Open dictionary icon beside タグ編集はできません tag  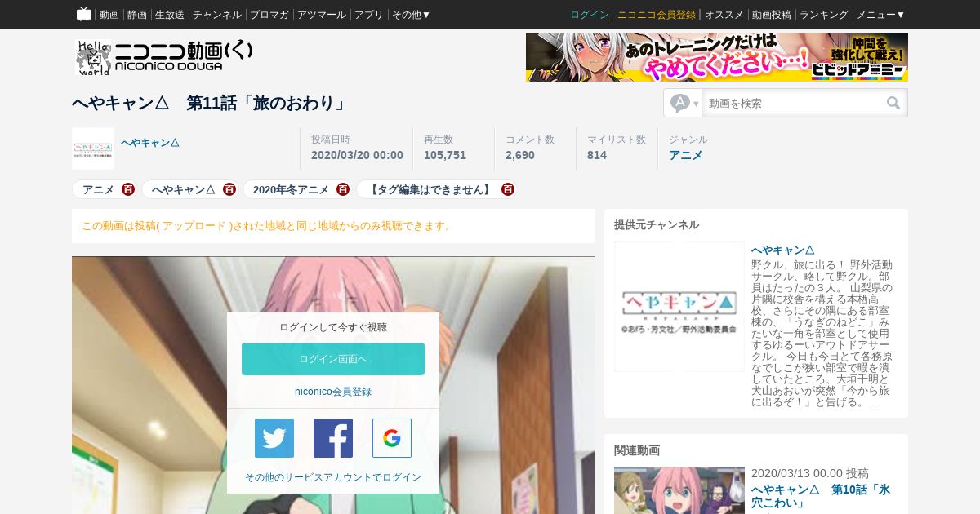508,189
